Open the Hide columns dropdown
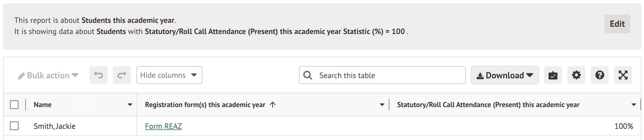 169,75
